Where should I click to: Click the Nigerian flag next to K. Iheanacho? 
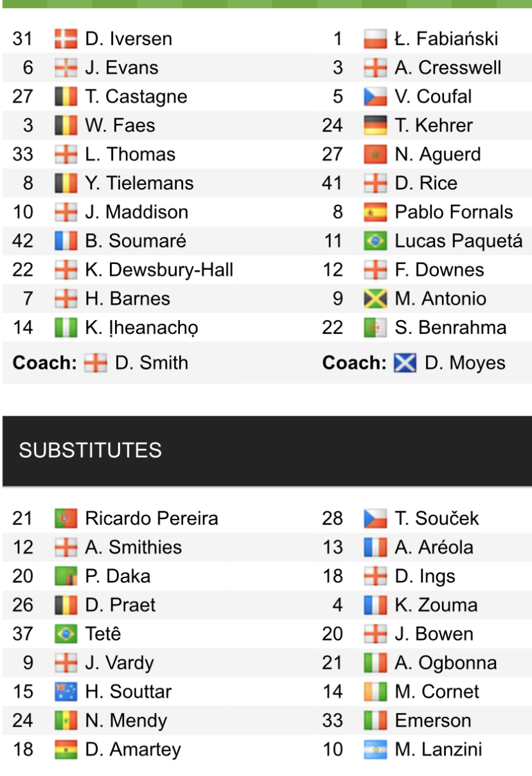[66, 328]
